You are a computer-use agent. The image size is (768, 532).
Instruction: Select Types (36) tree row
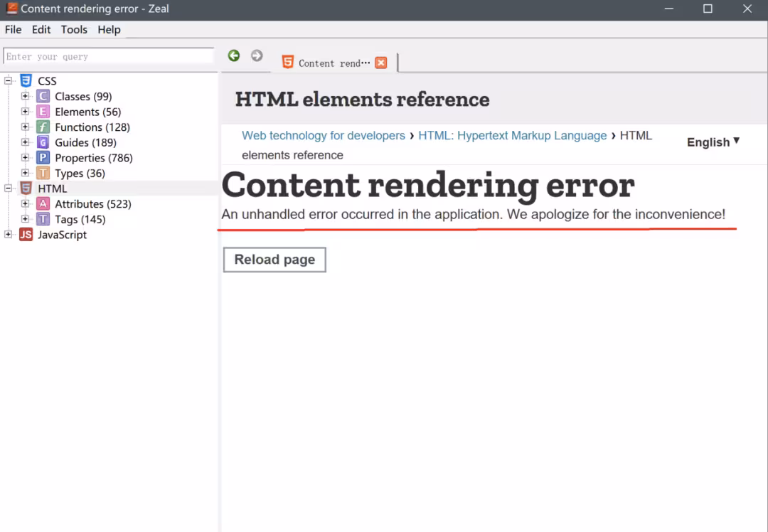(80, 174)
